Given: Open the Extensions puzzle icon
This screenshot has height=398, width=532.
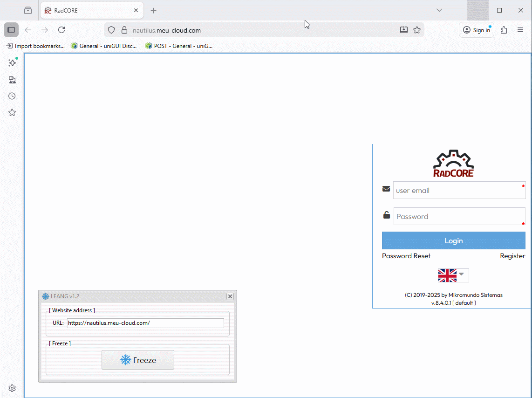Looking at the screenshot, I should [504, 30].
